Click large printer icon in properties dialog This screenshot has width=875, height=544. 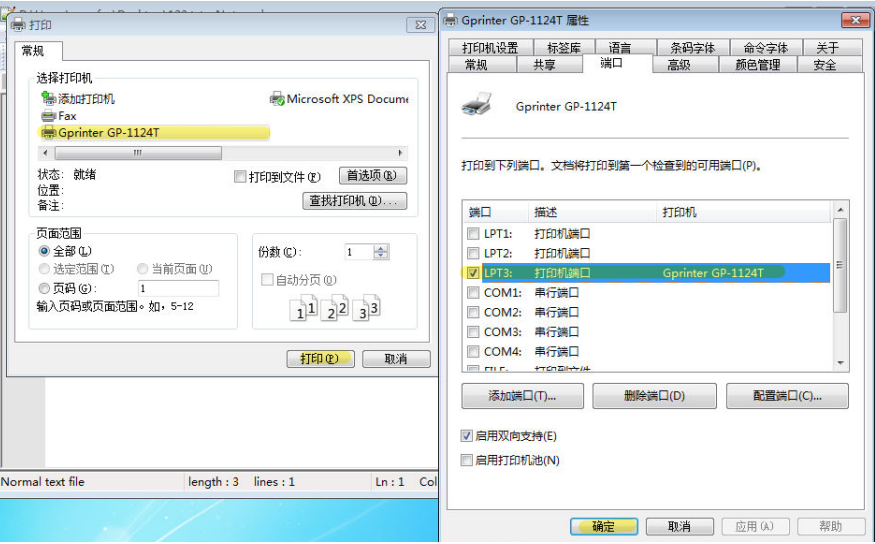pos(477,104)
